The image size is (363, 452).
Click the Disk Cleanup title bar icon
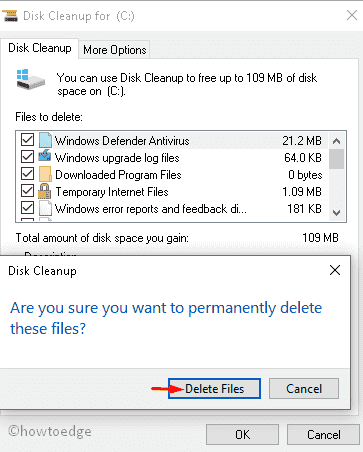point(10,16)
